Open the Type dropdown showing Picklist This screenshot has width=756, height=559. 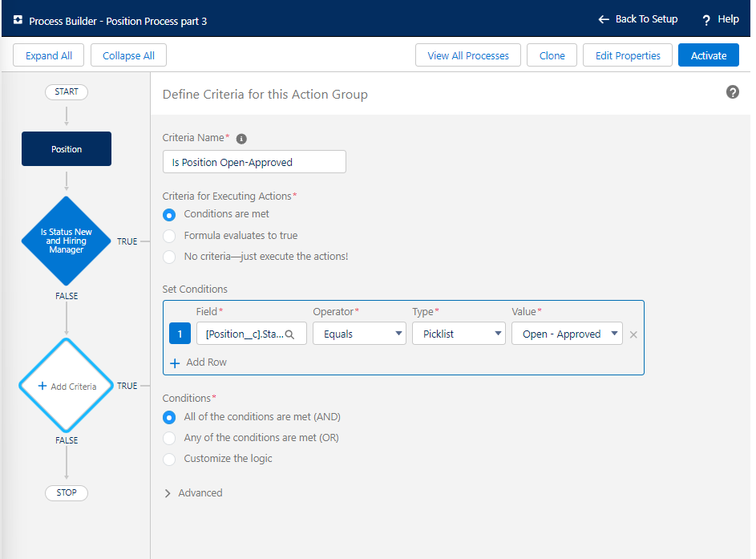(x=459, y=334)
